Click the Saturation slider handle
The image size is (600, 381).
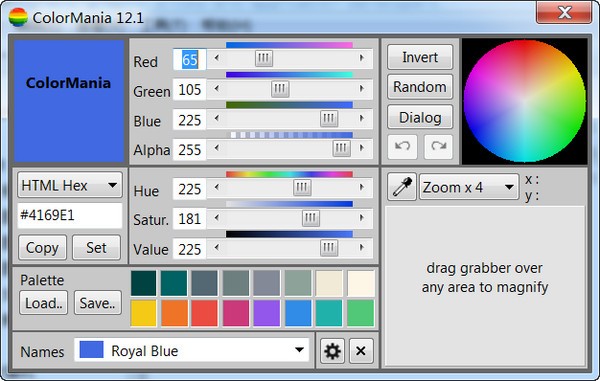coord(310,218)
